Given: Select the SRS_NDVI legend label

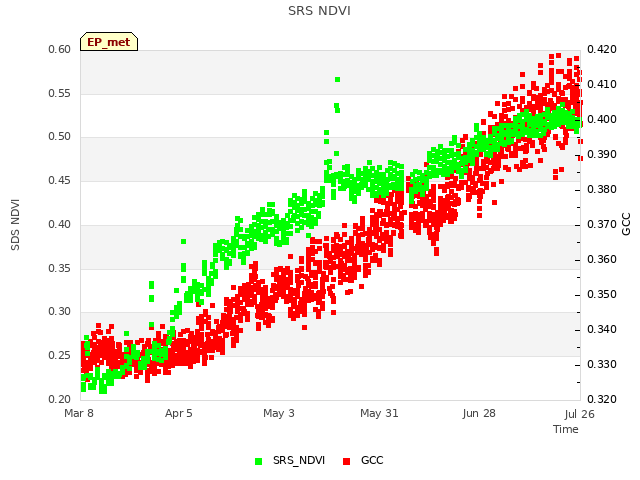Looking at the screenshot, I should [x=299, y=460].
